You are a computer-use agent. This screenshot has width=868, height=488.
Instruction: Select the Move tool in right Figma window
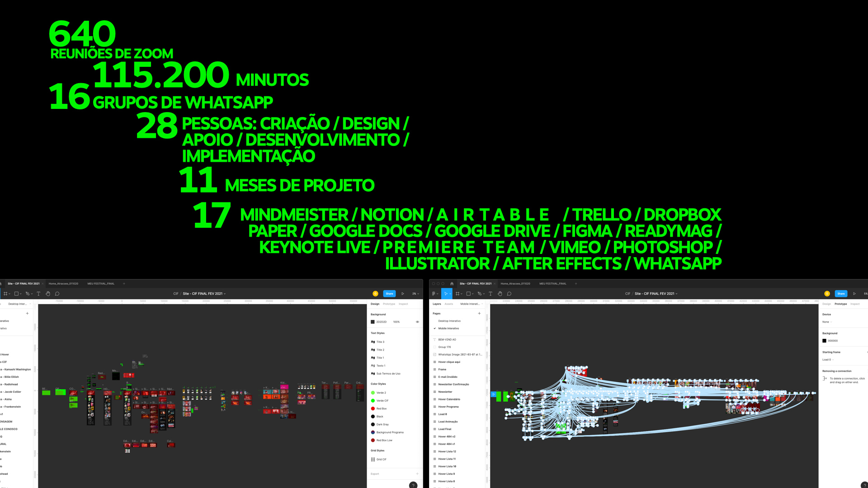click(x=445, y=294)
